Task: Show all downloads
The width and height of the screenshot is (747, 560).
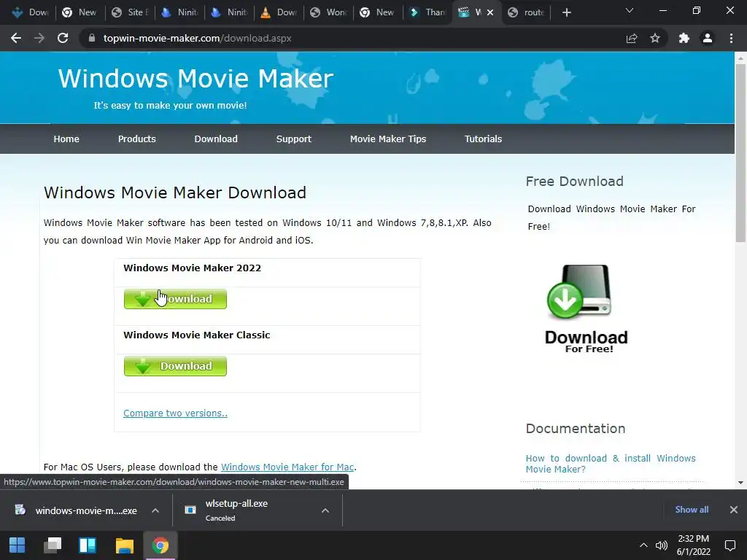Action: click(692, 510)
